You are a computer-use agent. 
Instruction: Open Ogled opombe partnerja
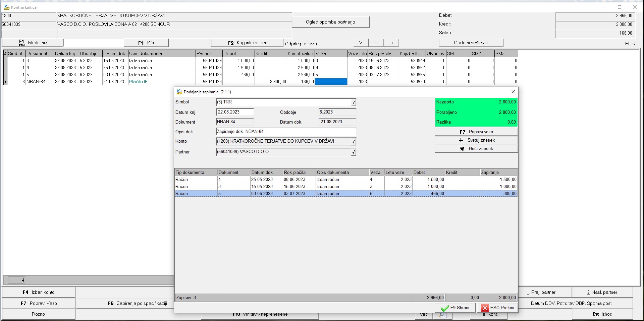point(330,22)
